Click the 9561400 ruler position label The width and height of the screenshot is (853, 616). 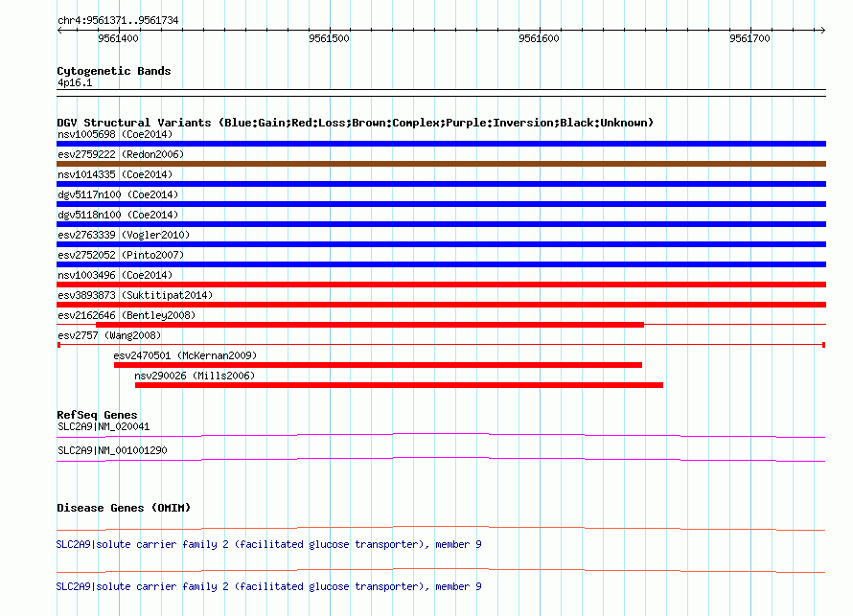(118, 38)
